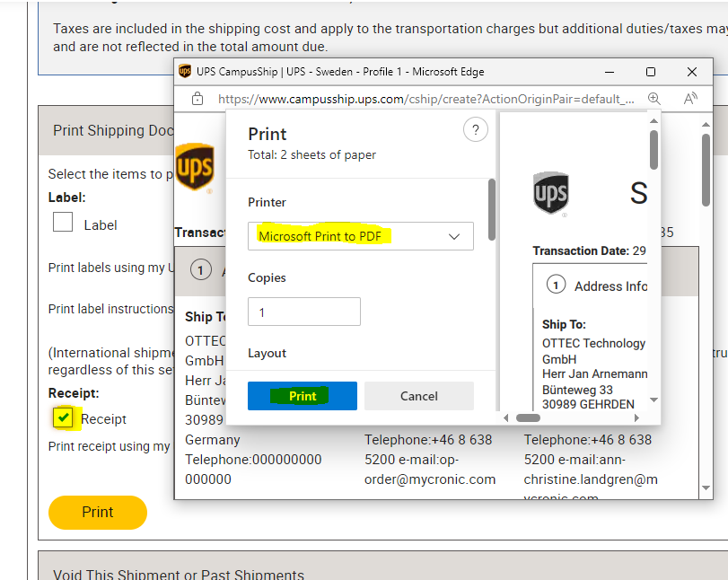Screen dimensions: 728x580
Task: Click the 'Total: 2 sheets of paper' text
Action: (311, 154)
